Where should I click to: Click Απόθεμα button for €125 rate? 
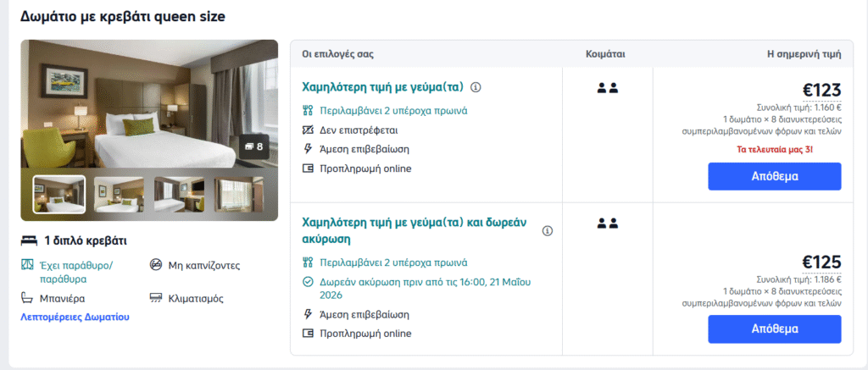point(775,329)
